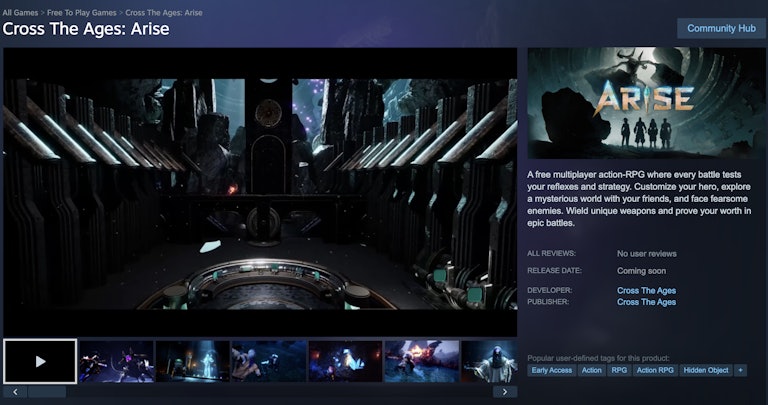Click the 'Coming soon' release date text
The image size is (768, 405).
tap(641, 271)
